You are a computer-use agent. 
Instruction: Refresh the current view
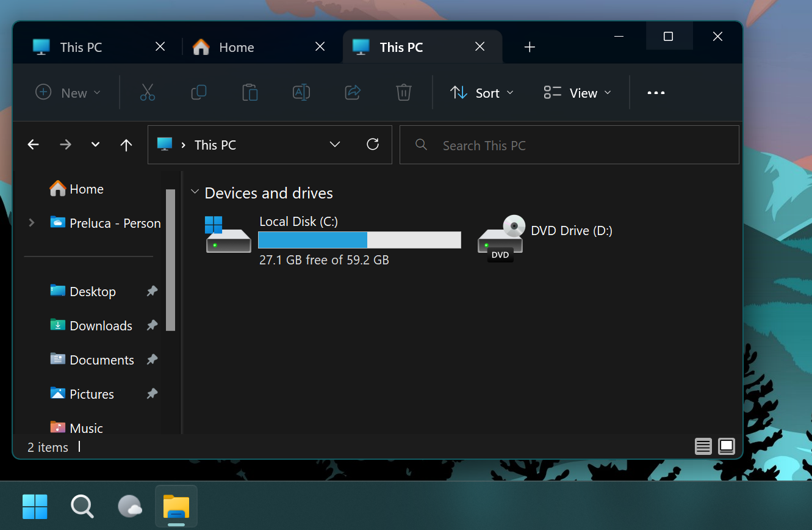(x=373, y=145)
